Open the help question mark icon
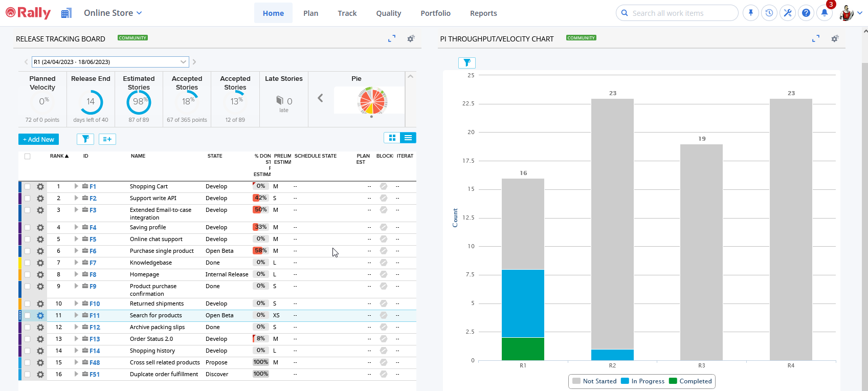Image resolution: width=868 pixels, height=391 pixels. pos(806,13)
